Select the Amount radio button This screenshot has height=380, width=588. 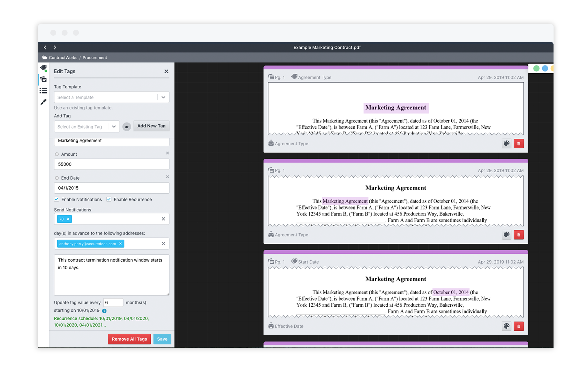click(x=57, y=154)
